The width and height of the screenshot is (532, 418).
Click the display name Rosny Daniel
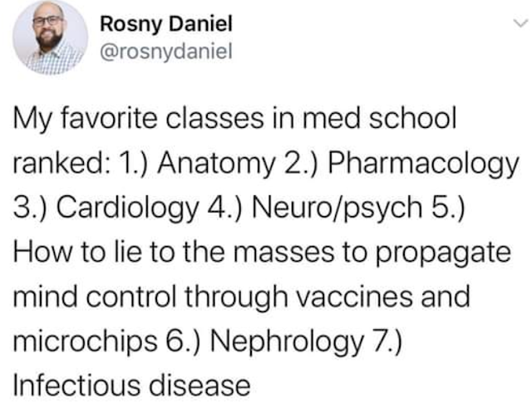(x=166, y=24)
